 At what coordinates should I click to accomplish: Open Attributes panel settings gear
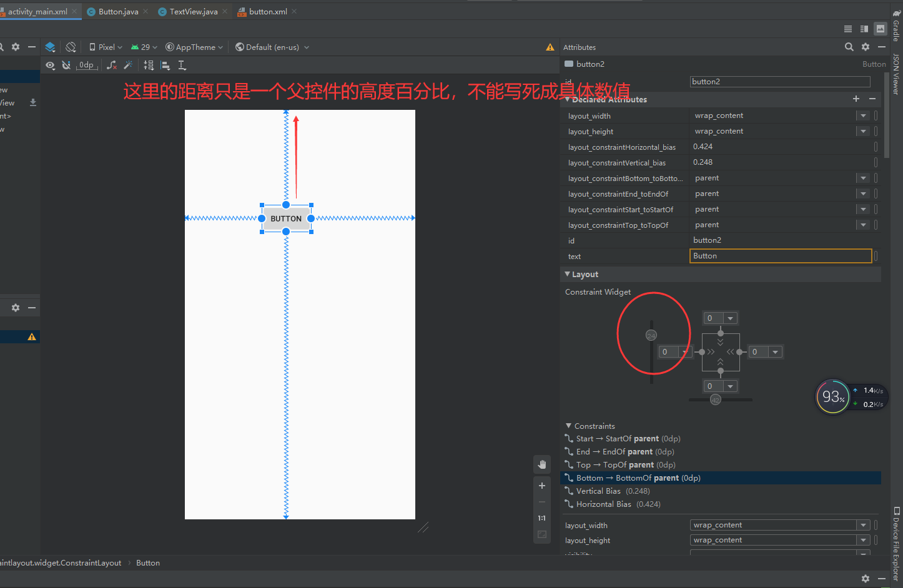pyautogui.click(x=866, y=47)
